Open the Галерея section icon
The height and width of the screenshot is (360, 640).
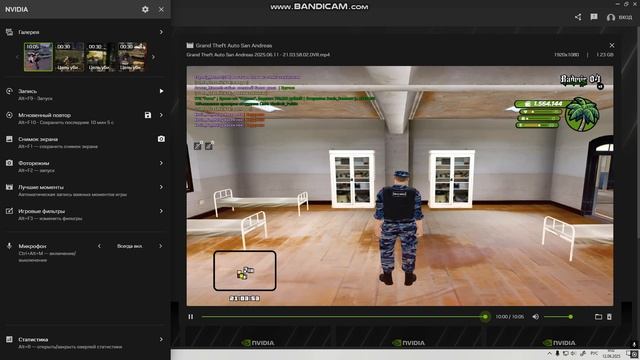9,32
